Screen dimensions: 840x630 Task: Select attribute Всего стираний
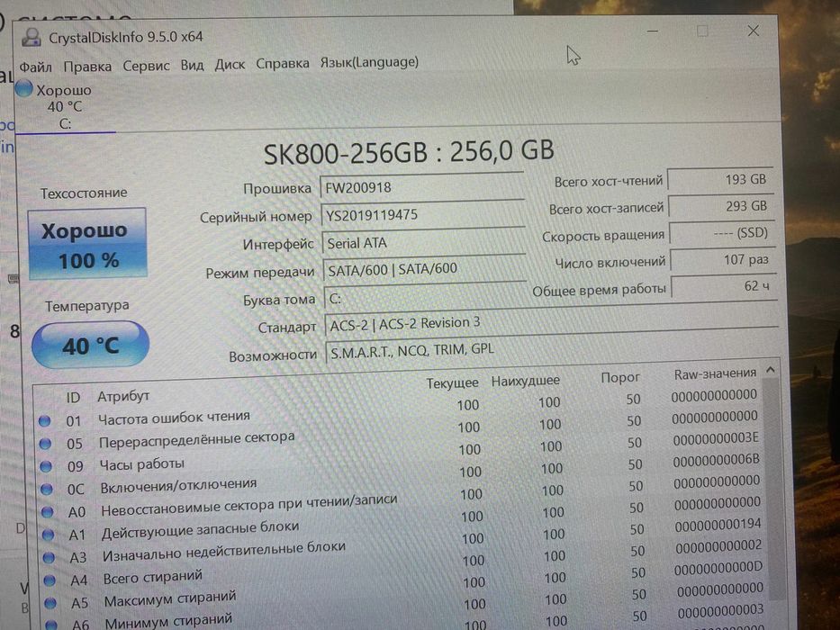pos(153,578)
